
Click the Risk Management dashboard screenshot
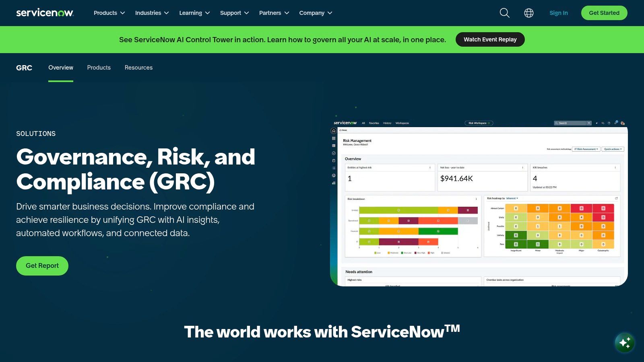coord(479,203)
